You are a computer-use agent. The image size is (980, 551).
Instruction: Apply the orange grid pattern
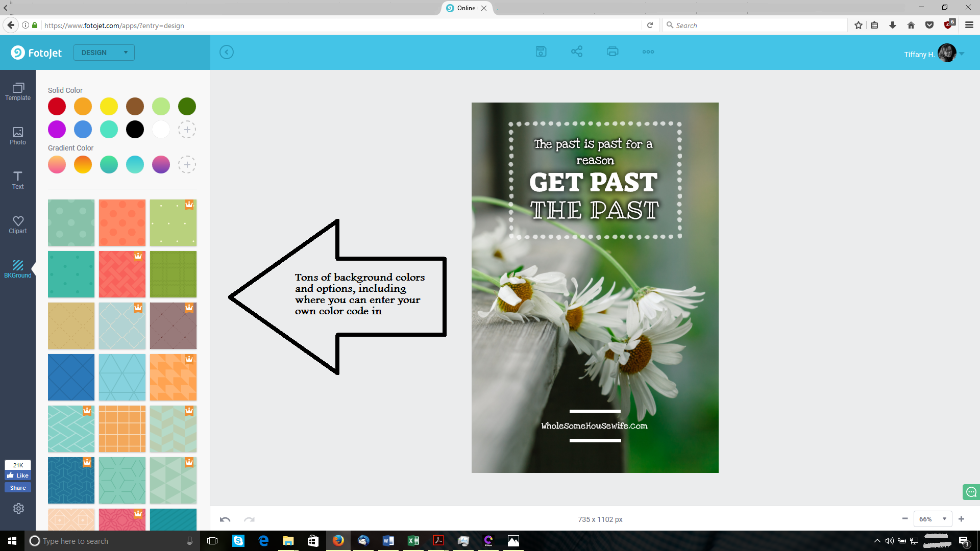(x=122, y=429)
